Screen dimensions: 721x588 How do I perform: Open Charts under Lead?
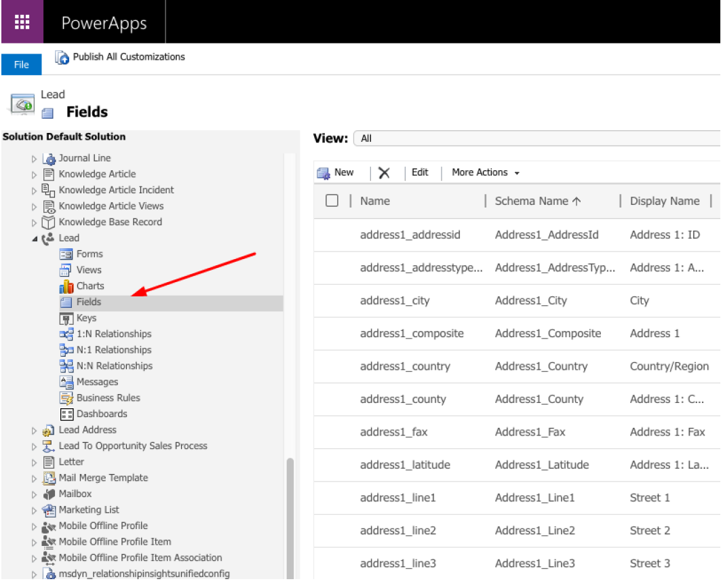point(90,286)
